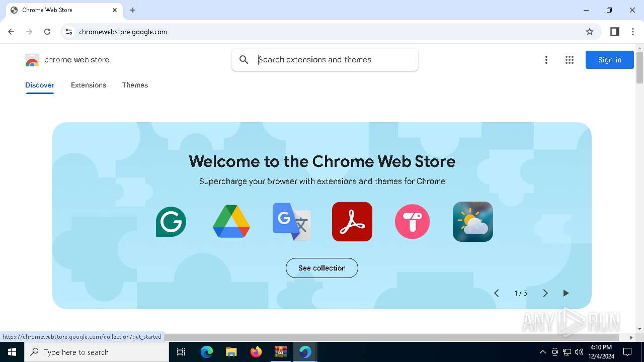Open the network icon in system tray
The image size is (644, 362).
(x=567, y=352)
